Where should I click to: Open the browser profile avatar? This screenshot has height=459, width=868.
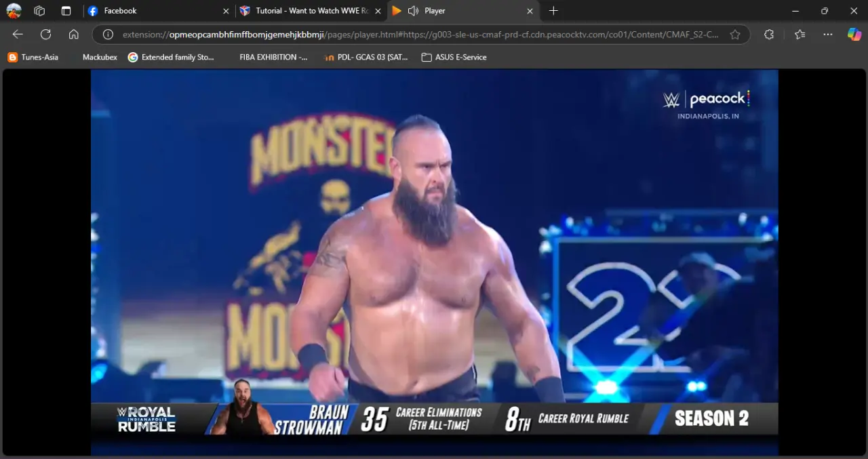point(14,11)
